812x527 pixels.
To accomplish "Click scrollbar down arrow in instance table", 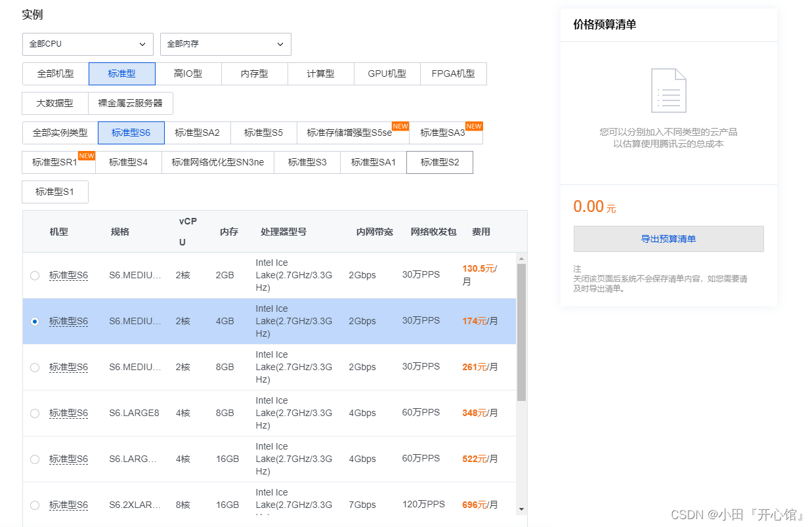I will point(522,509).
